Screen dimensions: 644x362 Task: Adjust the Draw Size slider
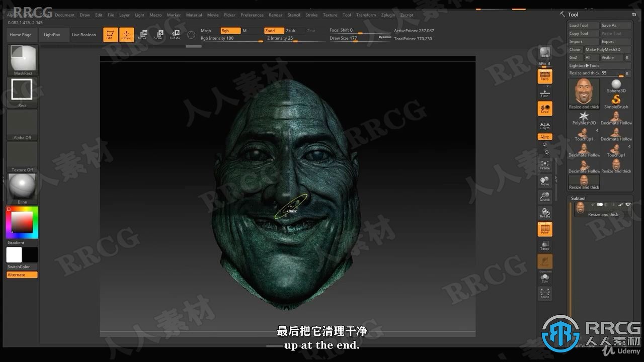pyautogui.click(x=352, y=38)
